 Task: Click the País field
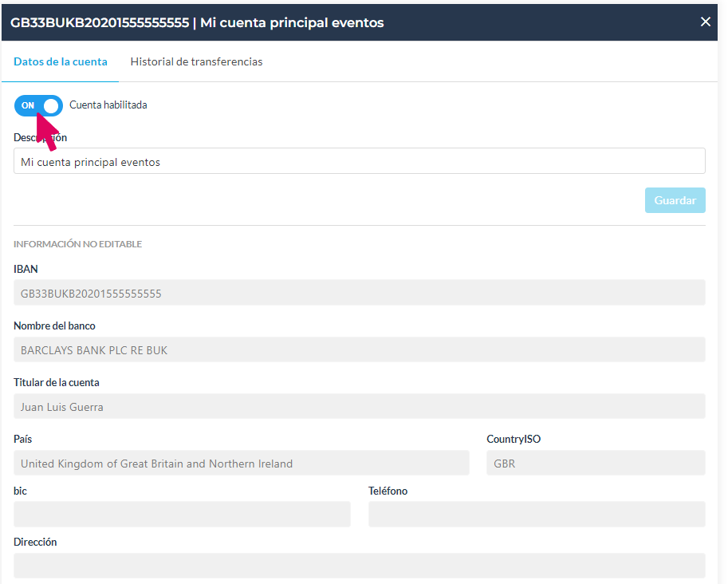click(242, 463)
